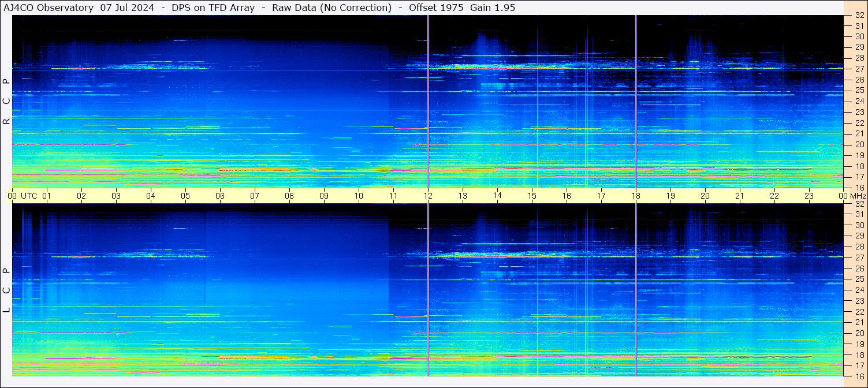Click the 03 hour label on time axis
The width and height of the screenshot is (868, 388).
116,196
